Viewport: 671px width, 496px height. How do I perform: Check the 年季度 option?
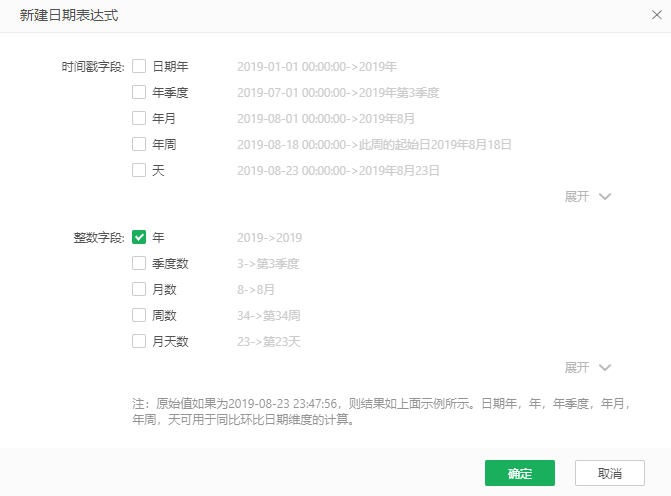click(139, 93)
